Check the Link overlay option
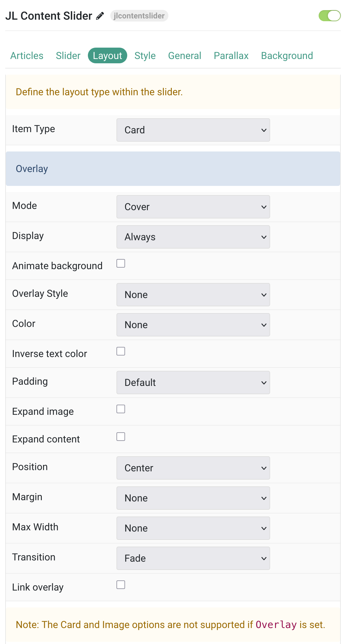The image size is (346, 644). click(121, 585)
